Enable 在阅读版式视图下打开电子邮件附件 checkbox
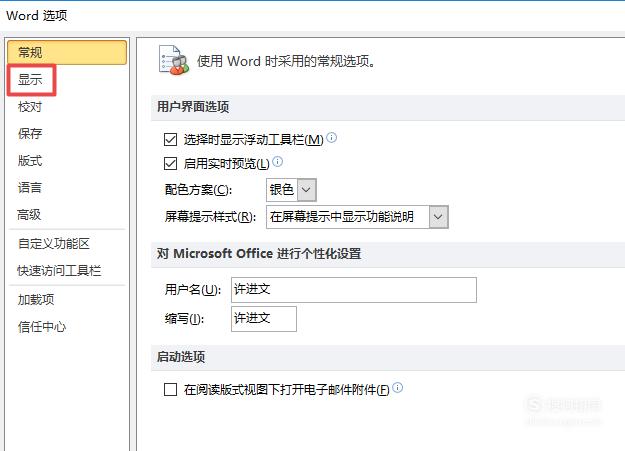The width and height of the screenshot is (625, 451). [170, 389]
